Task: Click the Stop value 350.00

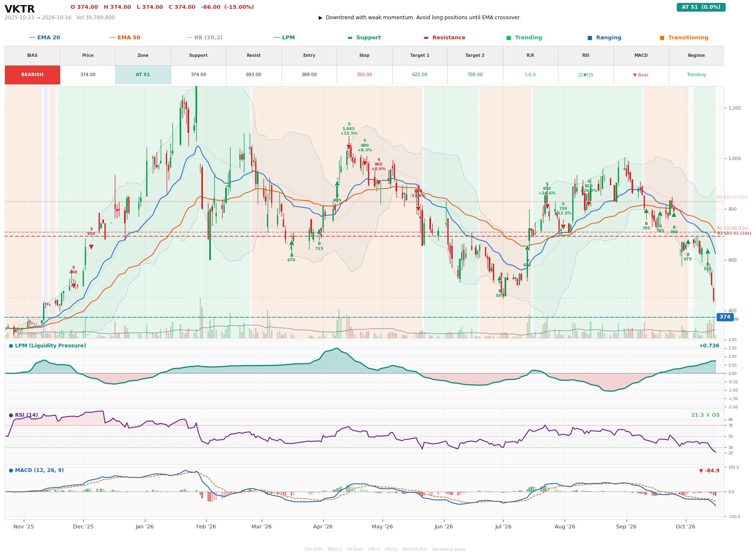Action: (364, 75)
